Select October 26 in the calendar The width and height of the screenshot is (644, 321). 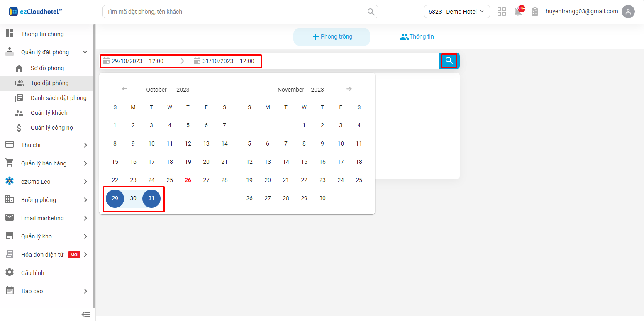188,180
